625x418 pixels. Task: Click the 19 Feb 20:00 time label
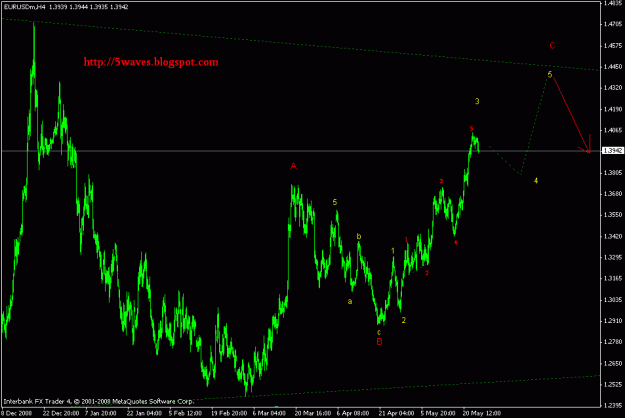(229, 413)
